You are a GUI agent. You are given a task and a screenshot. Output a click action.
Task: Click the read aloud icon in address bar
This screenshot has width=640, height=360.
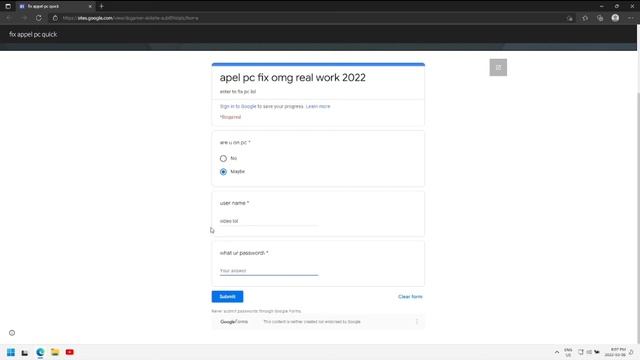(x=569, y=18)
